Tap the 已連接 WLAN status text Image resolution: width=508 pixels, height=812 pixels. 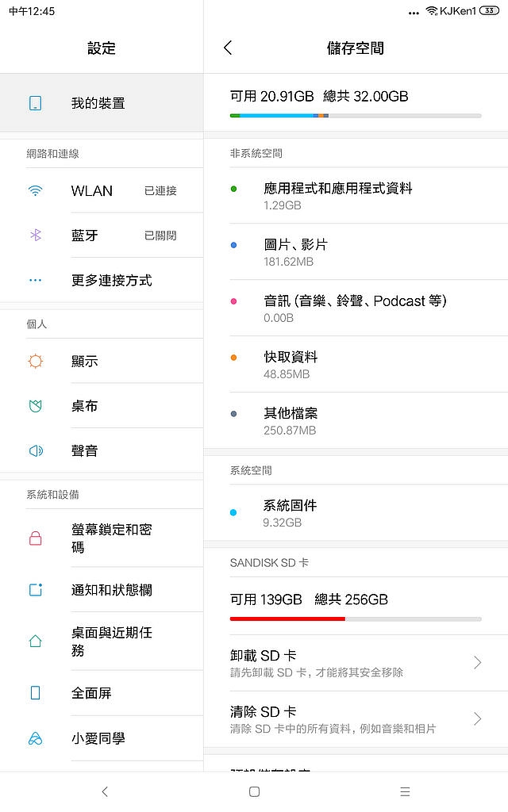[160, 190]
